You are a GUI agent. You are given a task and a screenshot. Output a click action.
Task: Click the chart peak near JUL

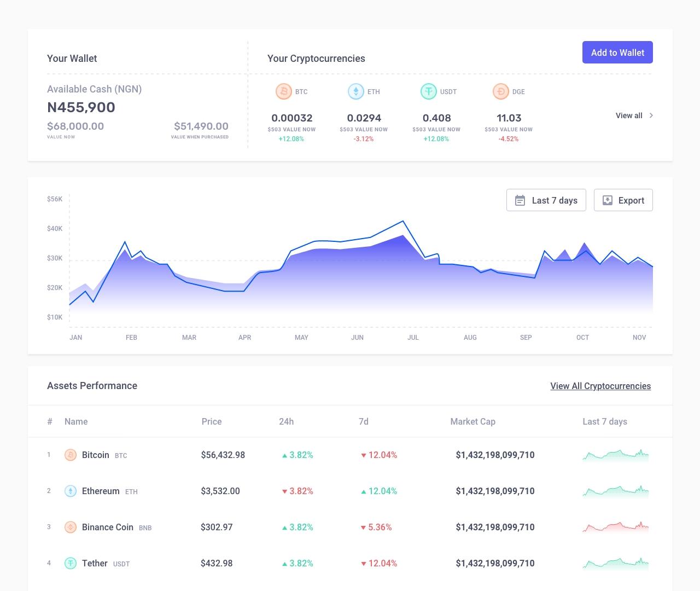(403, 221)
